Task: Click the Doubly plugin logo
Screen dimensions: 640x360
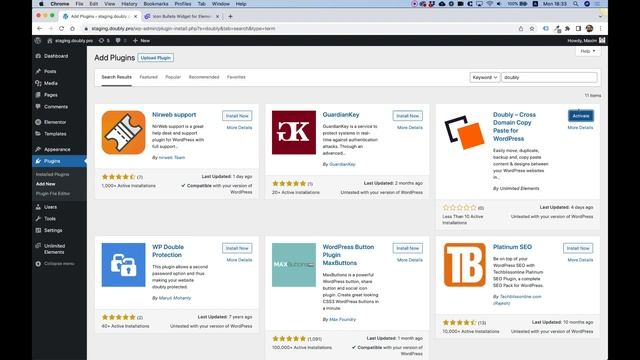Action: point(464,133)
